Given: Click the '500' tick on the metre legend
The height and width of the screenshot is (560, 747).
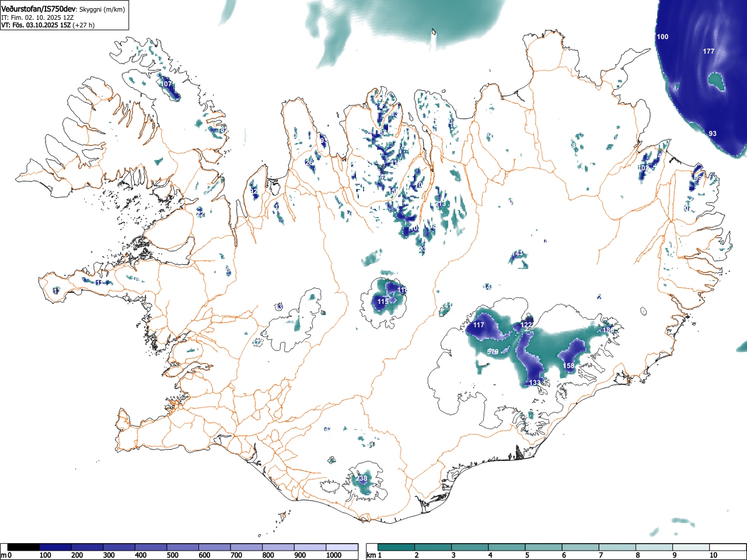Looking at the screenshot, I should [x=173, y=555].
